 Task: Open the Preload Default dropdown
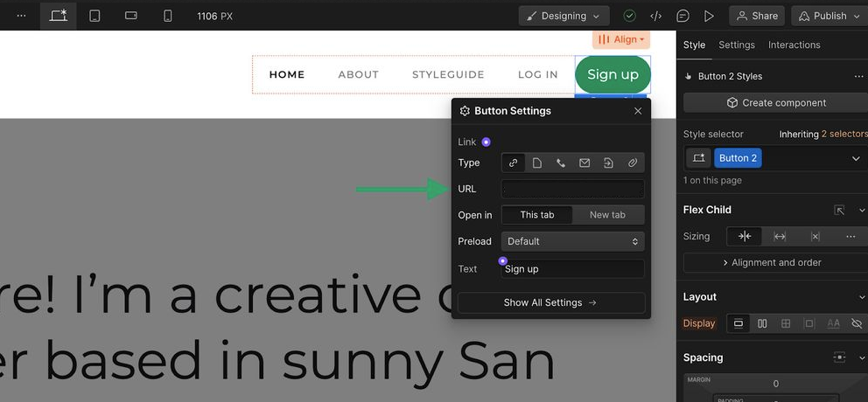572,241
